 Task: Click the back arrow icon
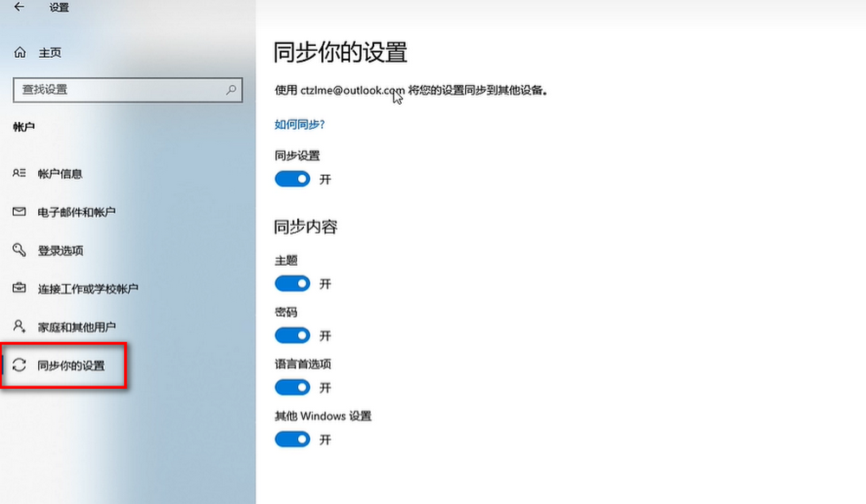coord(19,8)
